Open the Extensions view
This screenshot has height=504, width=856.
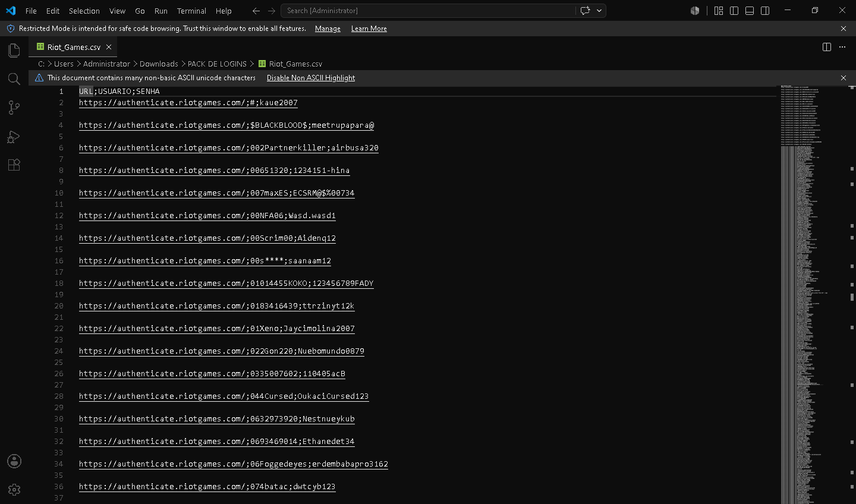(14, 165)
